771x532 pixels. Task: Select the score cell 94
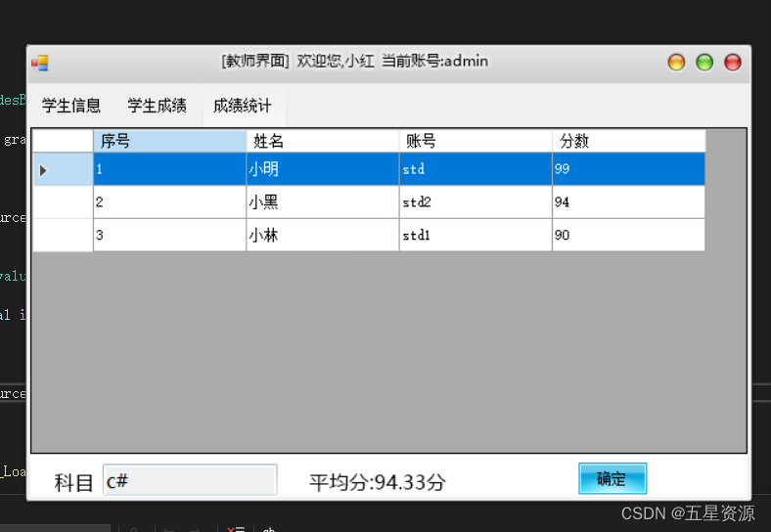(x=628, y=202)
